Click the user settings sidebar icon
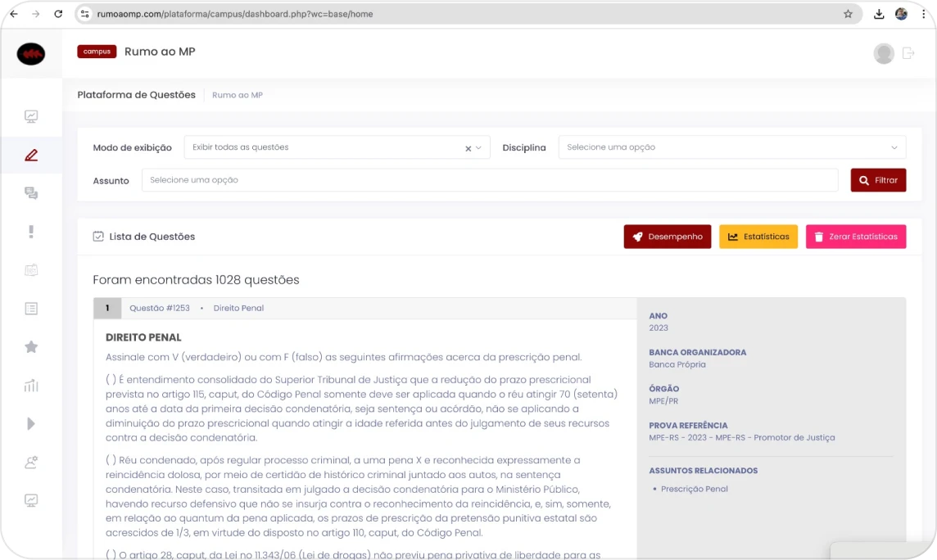The height and width of the screenshot is (560, 937). click(31, 462)
